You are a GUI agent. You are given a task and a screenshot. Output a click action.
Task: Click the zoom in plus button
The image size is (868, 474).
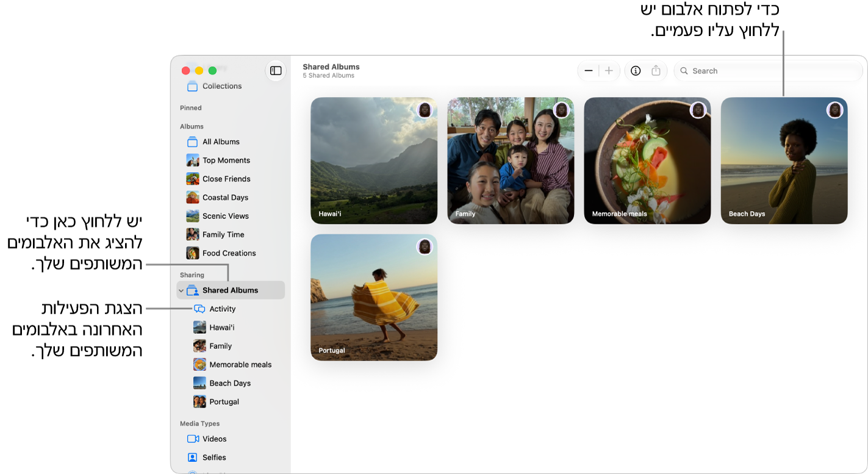click(x=609, y=71)
